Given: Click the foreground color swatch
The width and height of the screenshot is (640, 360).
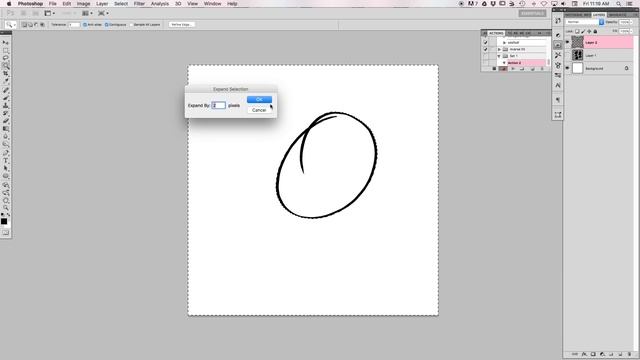Looking at the screenshot, I should (4, 222).
